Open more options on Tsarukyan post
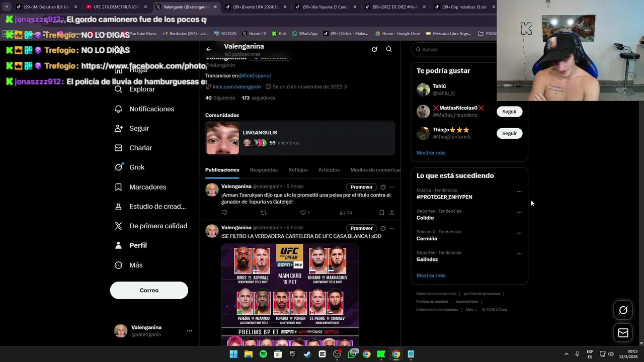The image size is (644, 362). [392, 187]
